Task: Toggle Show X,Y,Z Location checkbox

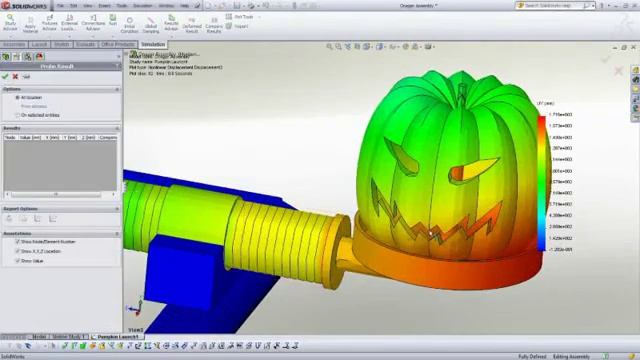Action: click(18, 251)
